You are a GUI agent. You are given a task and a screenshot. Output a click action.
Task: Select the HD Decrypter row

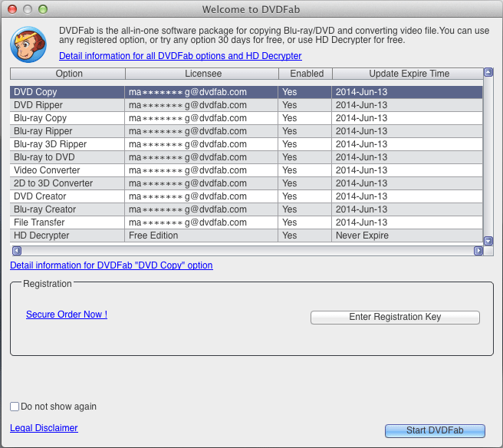pyautogui.click(x=246, y=236)
